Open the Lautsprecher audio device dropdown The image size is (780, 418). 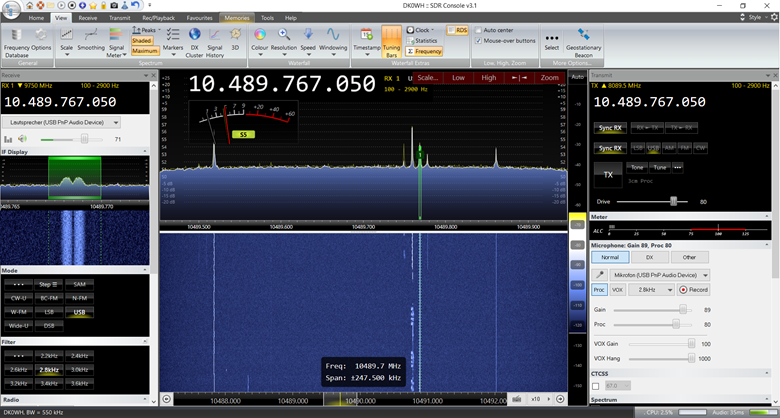coord(61,122)
